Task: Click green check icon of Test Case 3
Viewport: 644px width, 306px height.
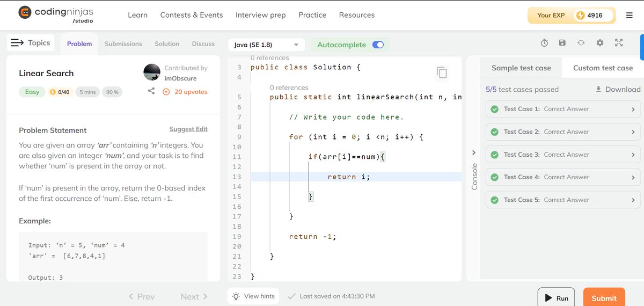Action: 494,155
